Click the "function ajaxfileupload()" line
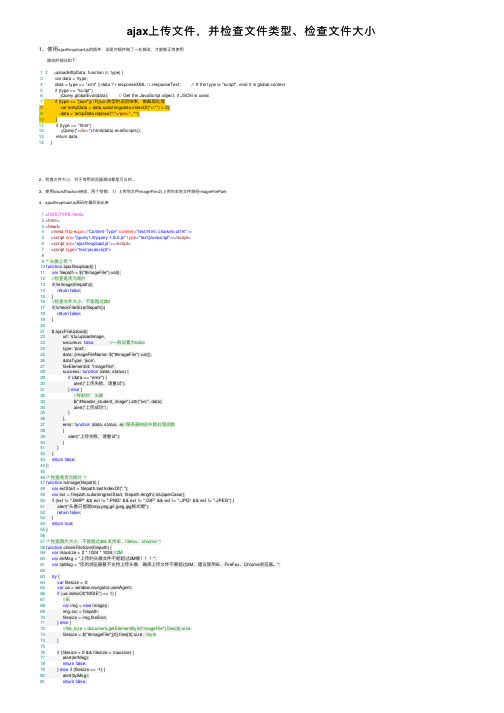Viewport: 504px width, 713px height. (71, 266)
